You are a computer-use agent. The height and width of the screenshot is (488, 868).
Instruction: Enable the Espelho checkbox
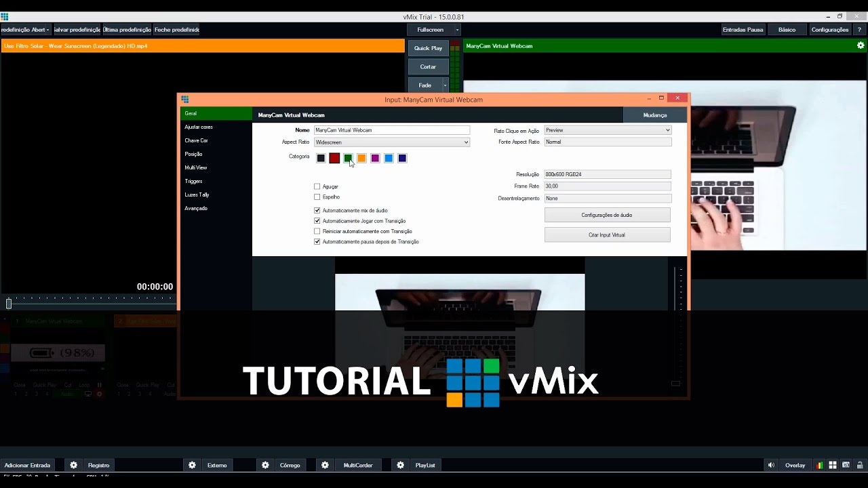(317, 197)
